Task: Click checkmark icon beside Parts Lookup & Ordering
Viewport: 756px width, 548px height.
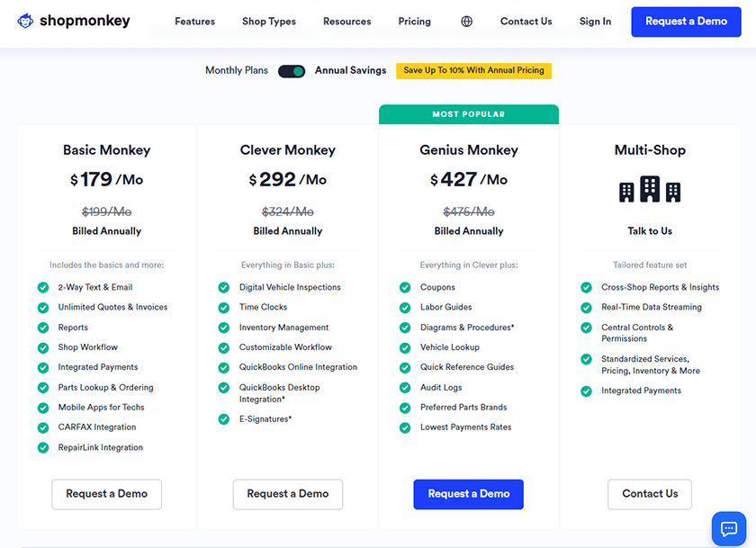Action: click(43, 388)
